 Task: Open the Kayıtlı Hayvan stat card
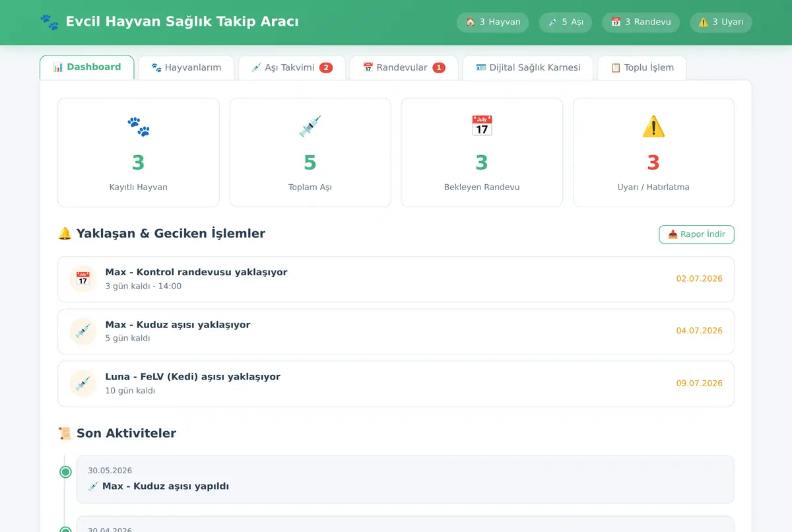click(139, 152)
